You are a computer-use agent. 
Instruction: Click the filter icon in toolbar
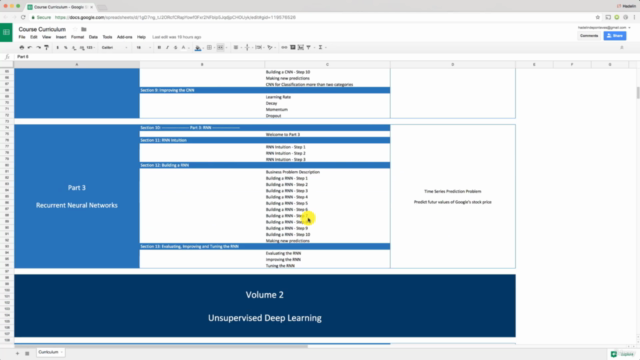[x=309, y=47]
